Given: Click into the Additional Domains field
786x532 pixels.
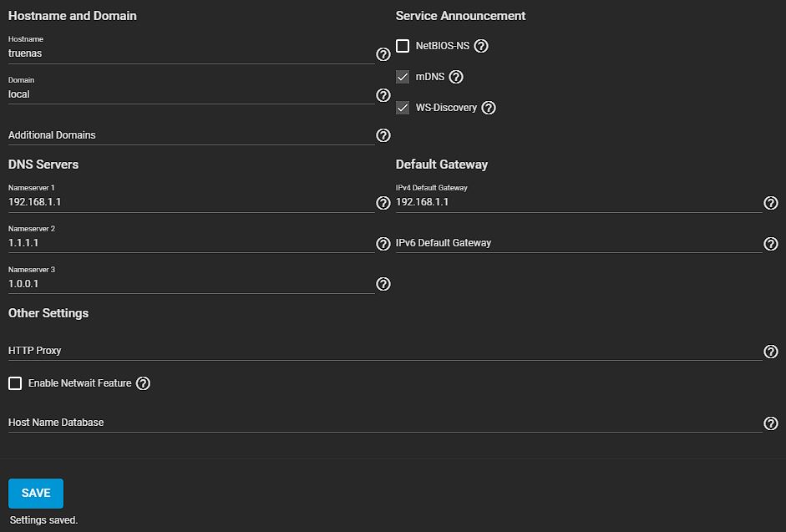Looking at the screenshot, I should tap(191, 135).
